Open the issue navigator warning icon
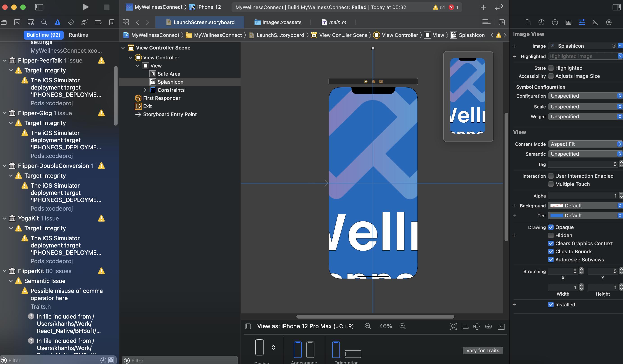623x364 pixels. pos(58,22)
